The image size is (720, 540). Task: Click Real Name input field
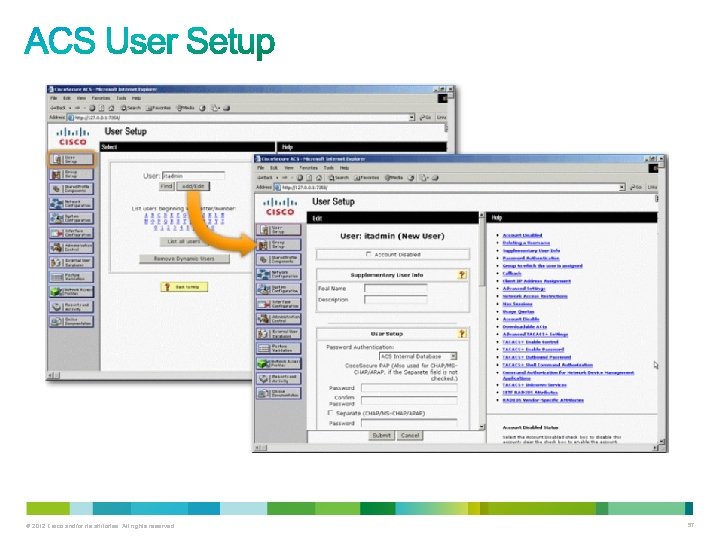395,288
